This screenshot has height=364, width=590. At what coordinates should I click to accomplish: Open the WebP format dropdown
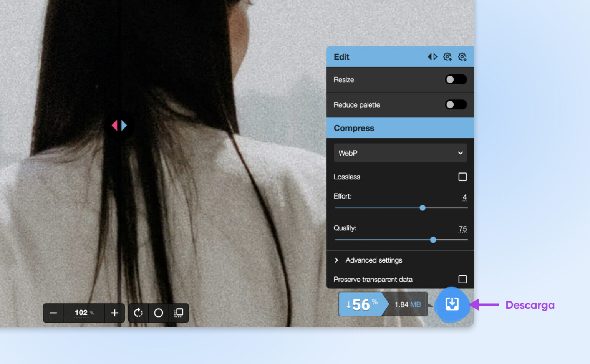[400, 153]
